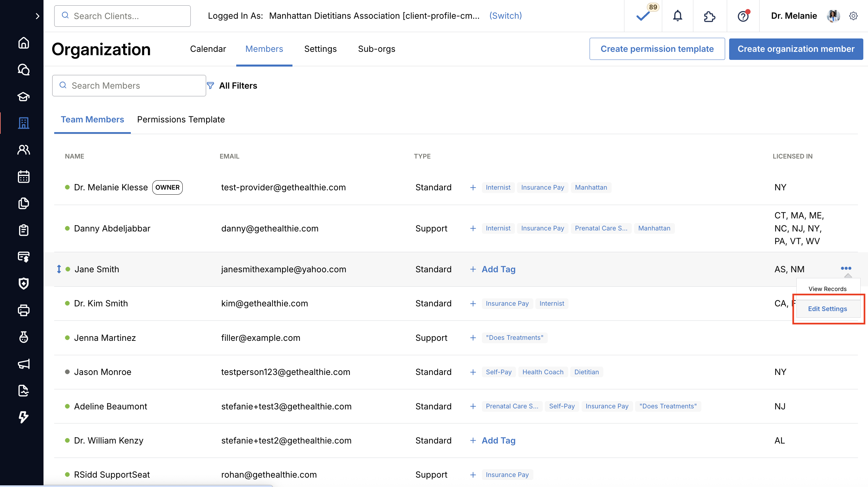Open the graduation cap Programs icon
868x487 pixels.
coord(23,97)
